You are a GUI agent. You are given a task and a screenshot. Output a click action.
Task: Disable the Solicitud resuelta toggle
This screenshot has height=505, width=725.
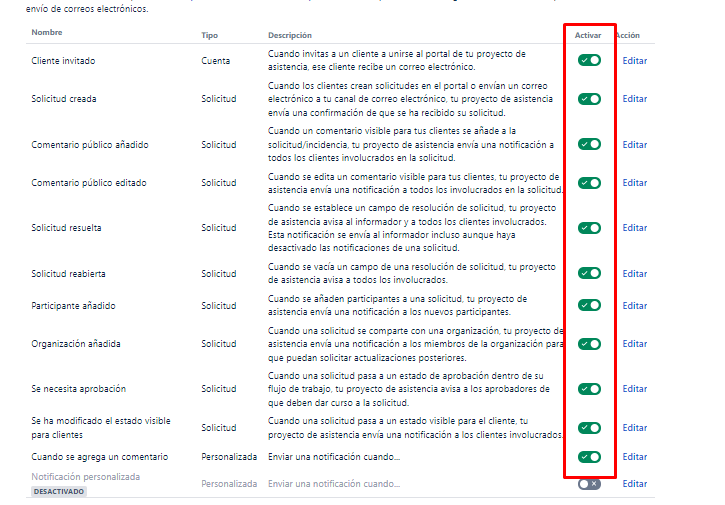[589, 228]
